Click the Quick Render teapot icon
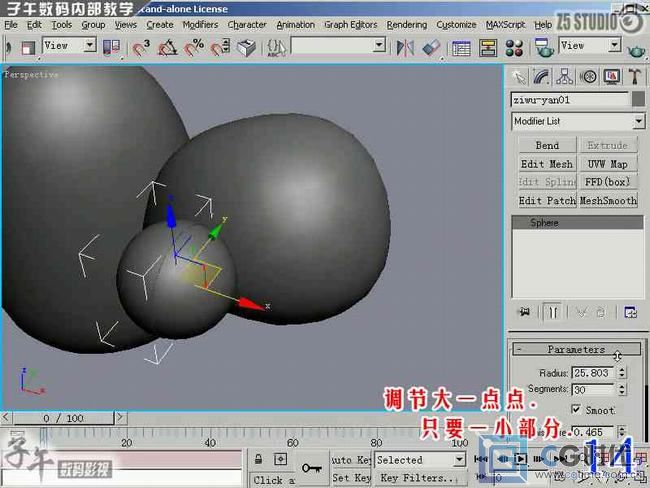Image resolution: width=650 pixels, height=488 pixels. tap(636, 51)
